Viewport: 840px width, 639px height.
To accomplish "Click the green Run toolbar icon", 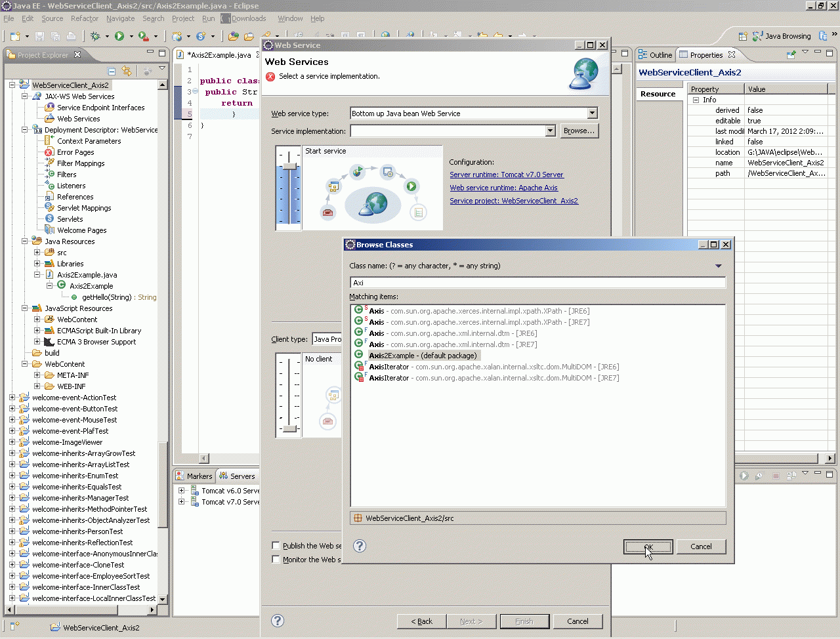I will pos(119,36).
